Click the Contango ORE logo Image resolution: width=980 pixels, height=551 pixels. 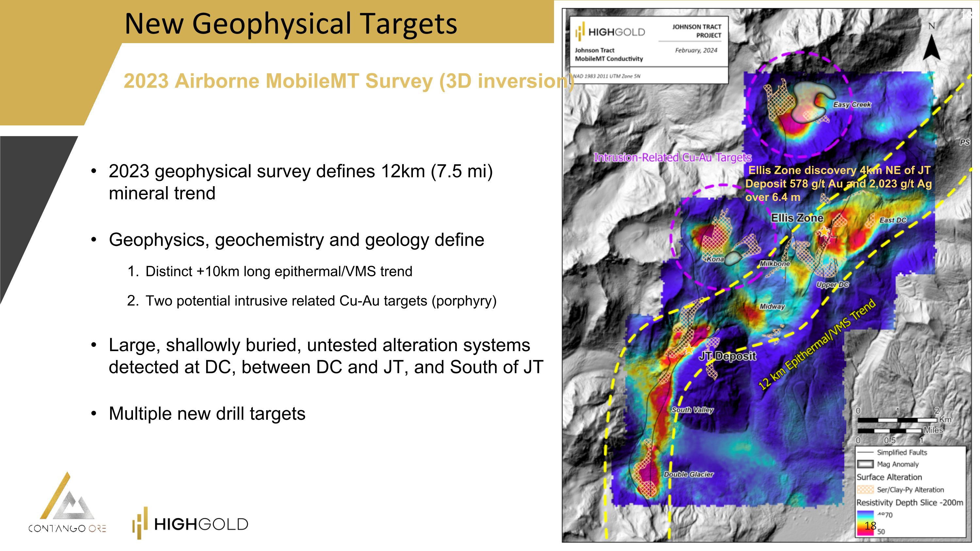click(x=67, y=502)
